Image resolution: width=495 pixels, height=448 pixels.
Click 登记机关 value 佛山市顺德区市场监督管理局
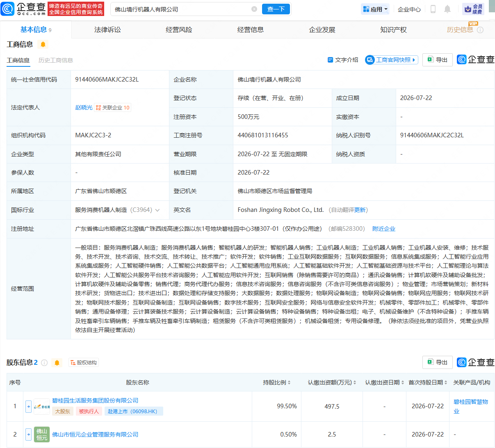pos(275,191)
